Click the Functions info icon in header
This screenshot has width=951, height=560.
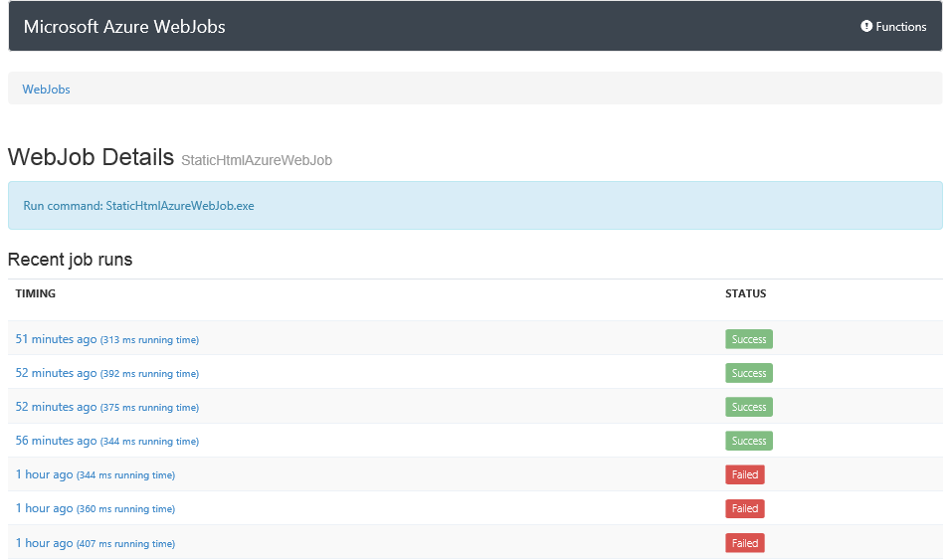pos(866,27)
